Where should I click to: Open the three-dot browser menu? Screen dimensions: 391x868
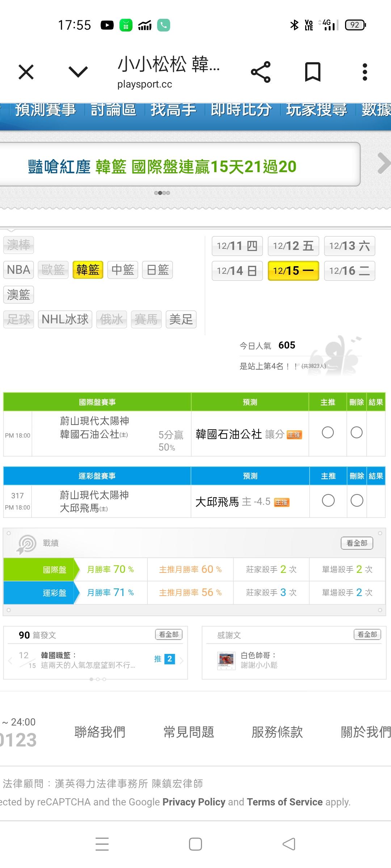(x=365, y=72)
